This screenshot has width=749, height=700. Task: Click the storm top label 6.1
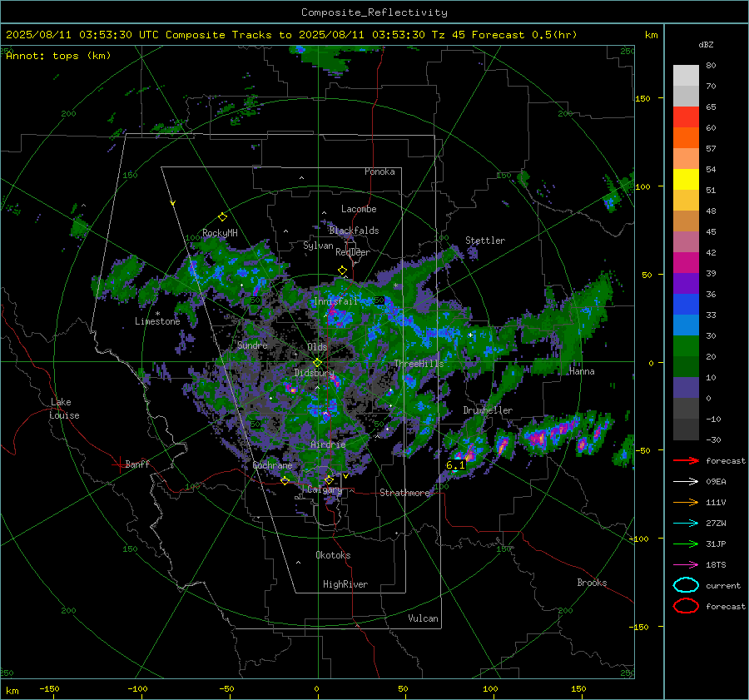[x=455, y=465]
